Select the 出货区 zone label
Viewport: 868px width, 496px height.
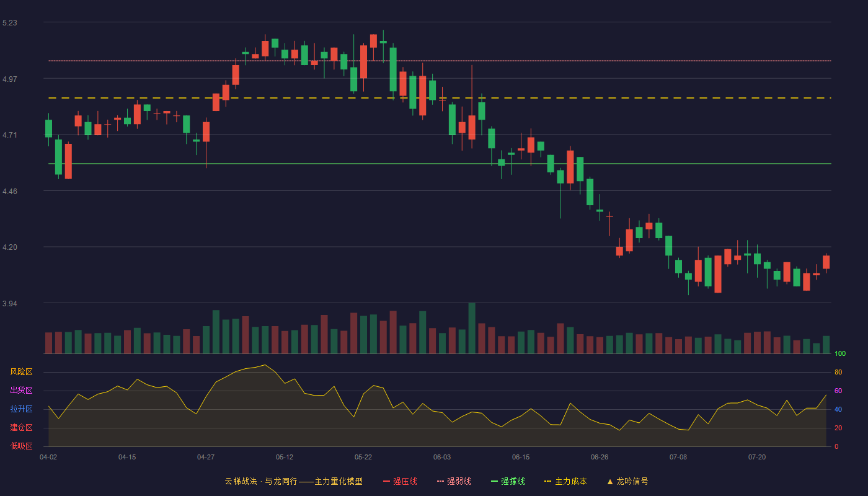[21, 391]
